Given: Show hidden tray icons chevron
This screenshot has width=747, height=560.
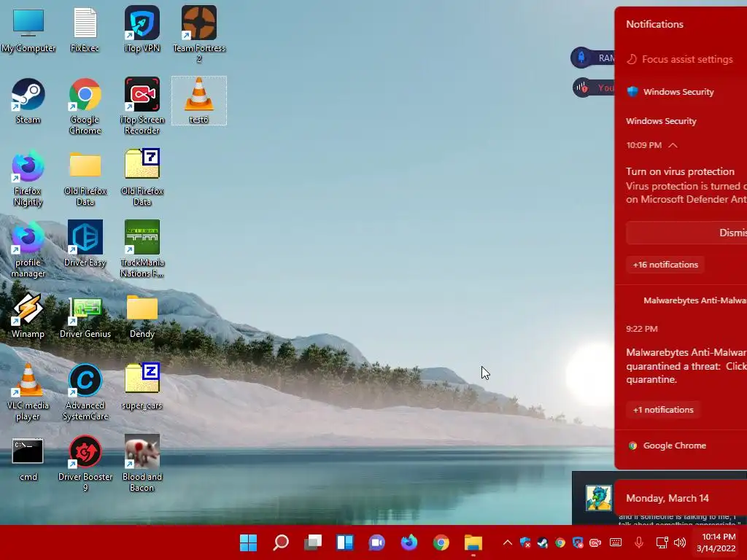Looking at the screenshot, I should 508,542.
